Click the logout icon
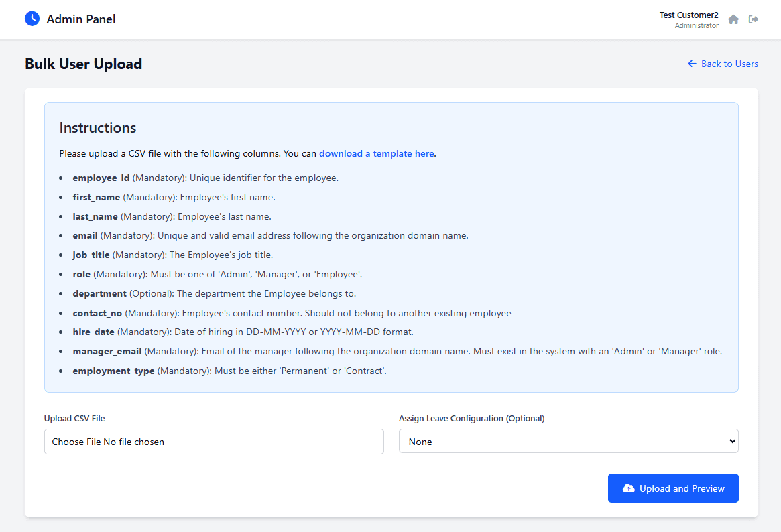Image resolution: width=781 pixels, height=532 pixels. coord(754,19)
